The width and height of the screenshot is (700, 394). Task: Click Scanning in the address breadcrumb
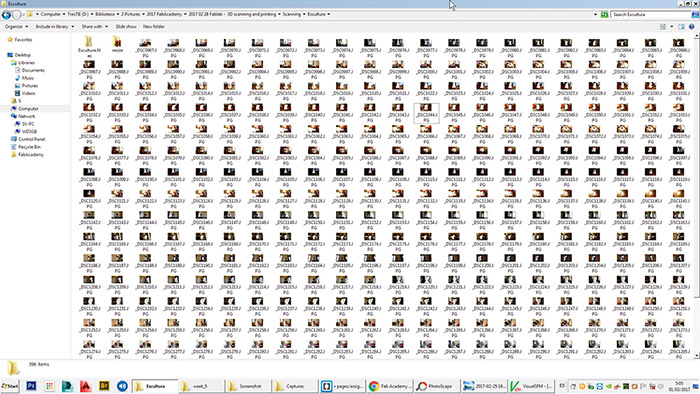point(292,14)
